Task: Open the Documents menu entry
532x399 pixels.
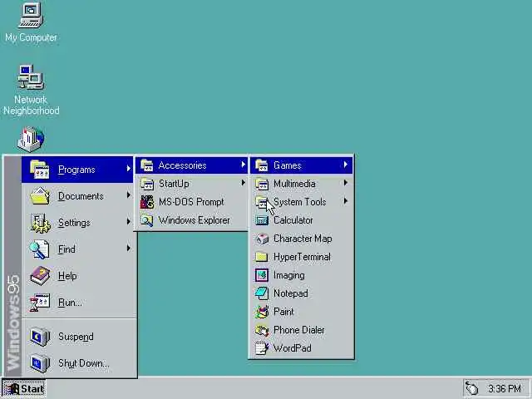Action: 77,196
